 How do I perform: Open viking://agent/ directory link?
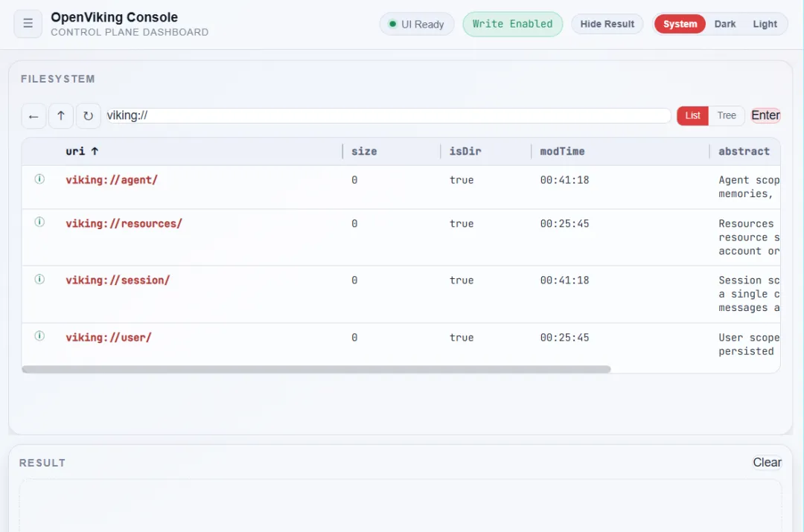[x=112, y=180]
